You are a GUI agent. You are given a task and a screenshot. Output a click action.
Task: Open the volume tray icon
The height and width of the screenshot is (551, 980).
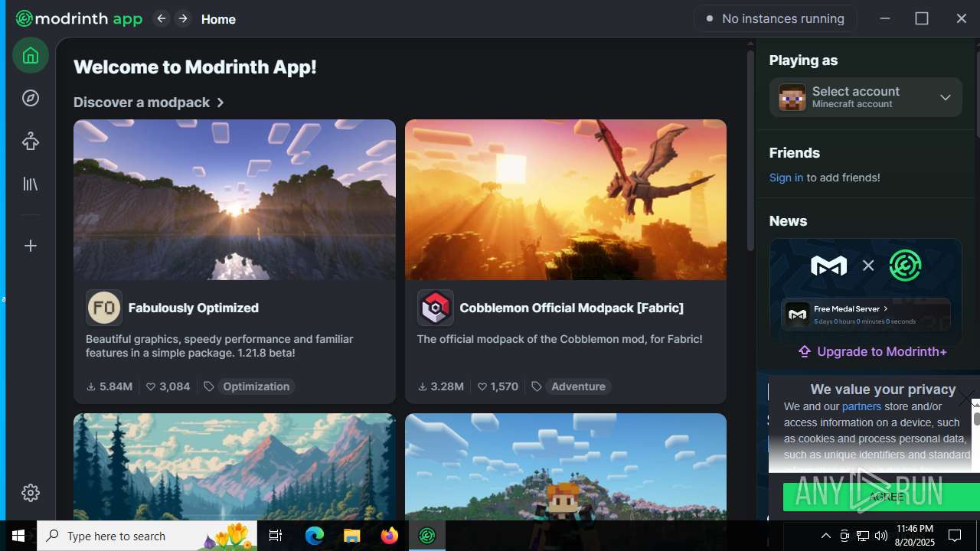click(x=881, y=536)
